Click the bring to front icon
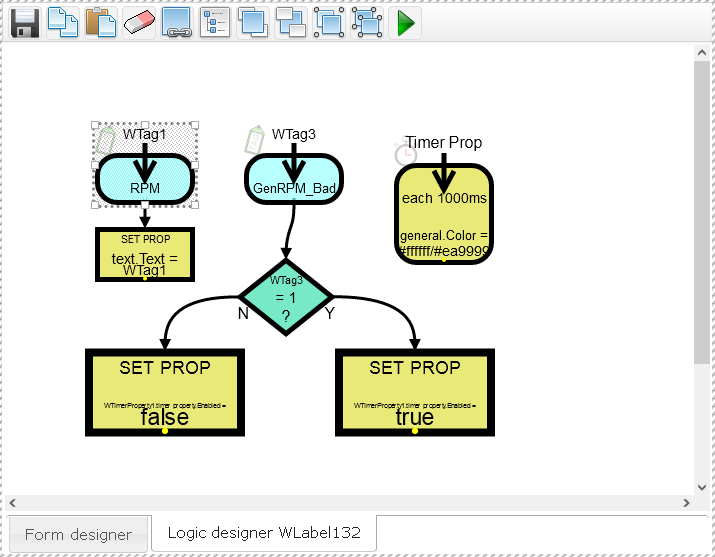Viewport: 715px width, 557px height. pyautogui.click(x=253, y=22)
